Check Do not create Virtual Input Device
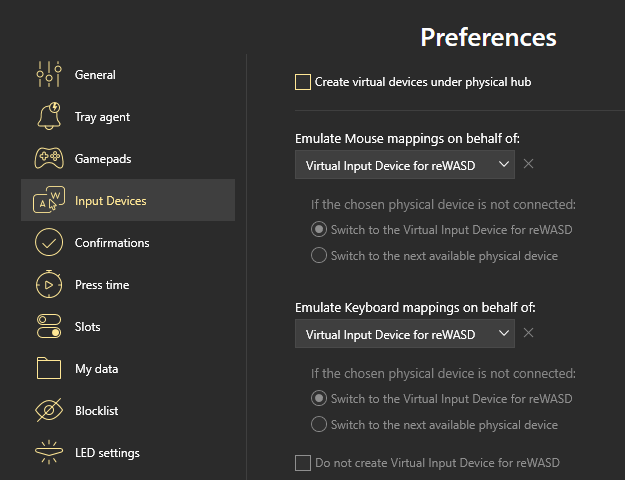 [x=303, y=462]
